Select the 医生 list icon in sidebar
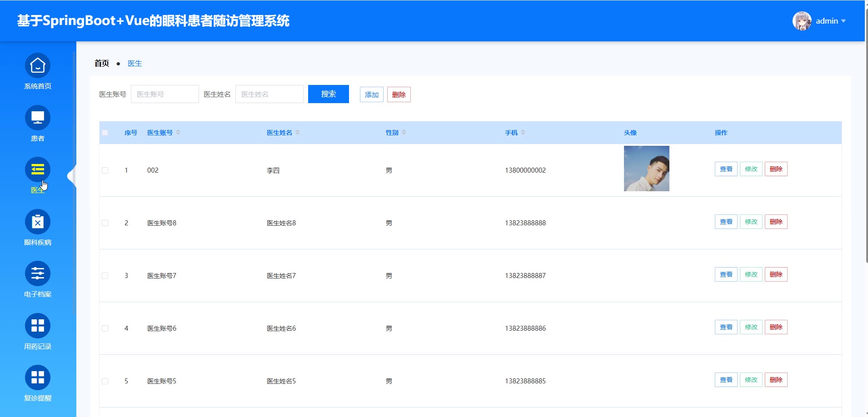This screenshot has width=868, height=417. click(x=37, y=170)
